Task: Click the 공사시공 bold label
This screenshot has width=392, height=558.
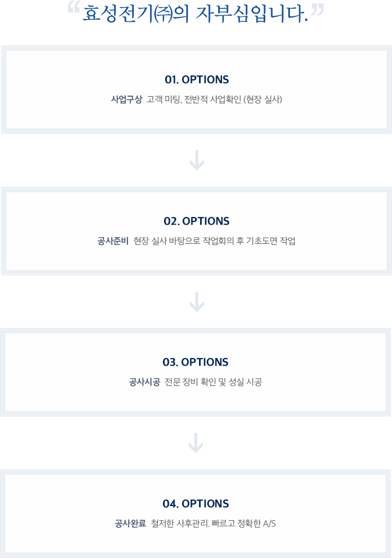Action: pos(144,382)
